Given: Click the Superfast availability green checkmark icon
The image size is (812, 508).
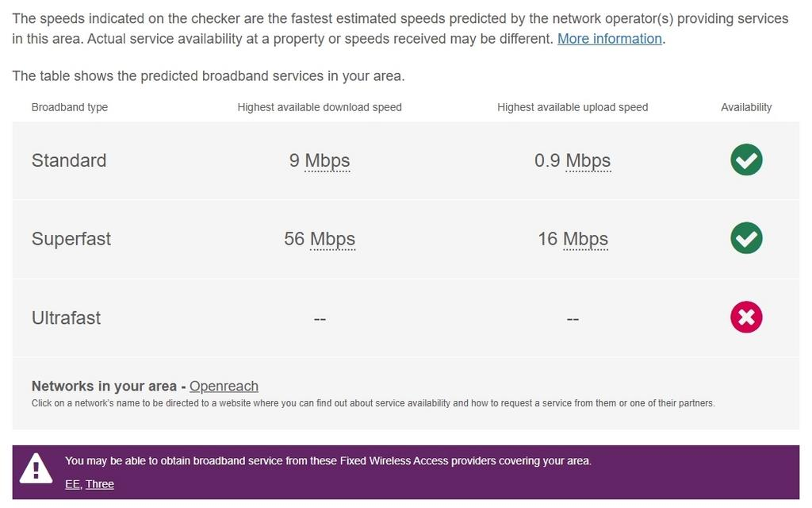Looking at the screenshot, I should point(746,238).
